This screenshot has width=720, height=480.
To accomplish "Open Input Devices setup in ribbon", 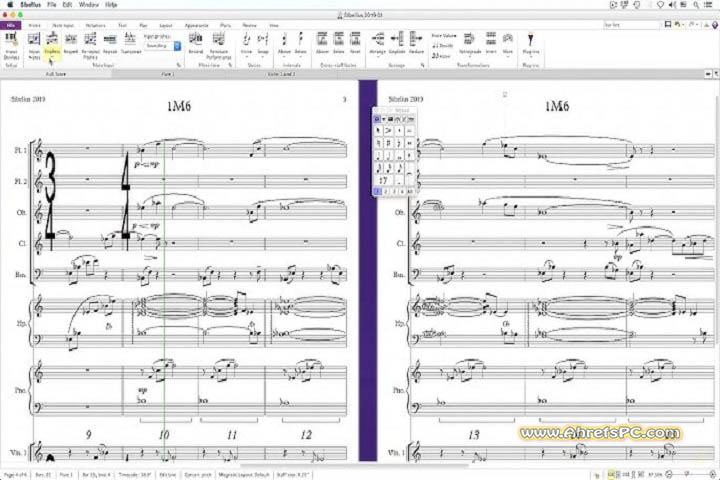I will pos(11,46).
